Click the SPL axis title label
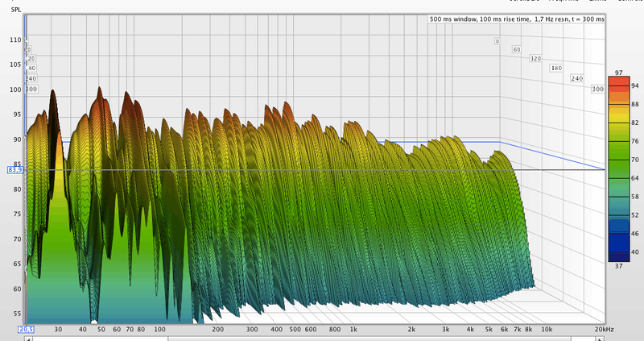This screenshot has width=644, height=341. coord(16,10)
